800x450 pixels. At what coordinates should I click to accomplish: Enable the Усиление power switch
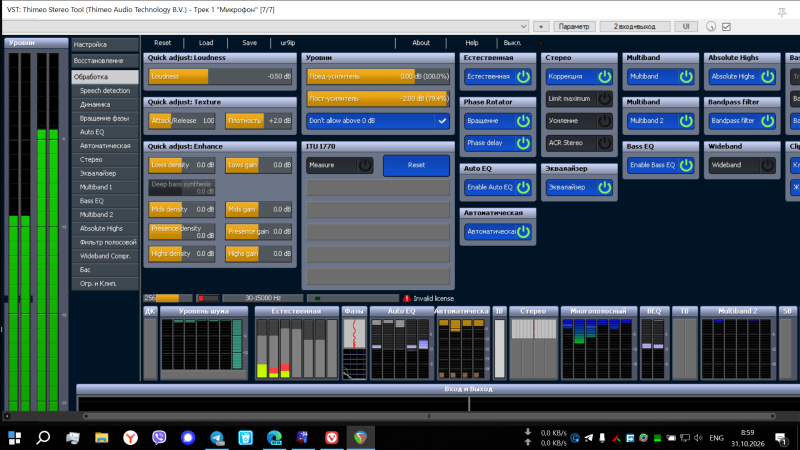click(x=605, y=121)
